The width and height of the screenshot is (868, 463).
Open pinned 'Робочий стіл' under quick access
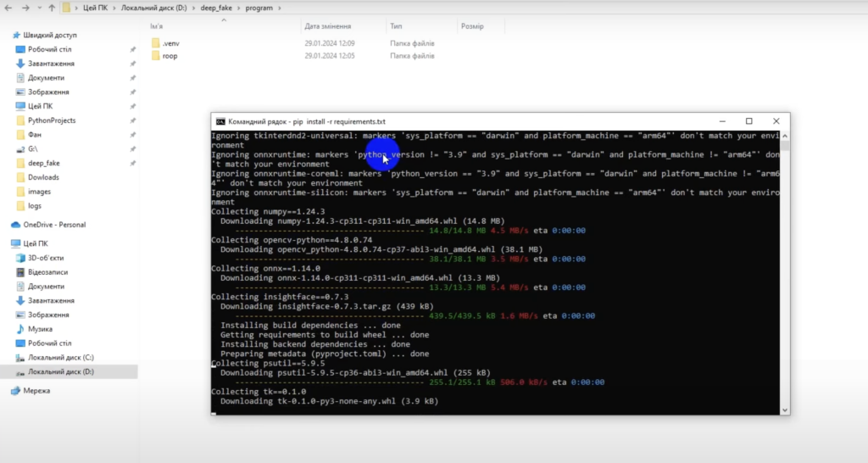[50, 49]
